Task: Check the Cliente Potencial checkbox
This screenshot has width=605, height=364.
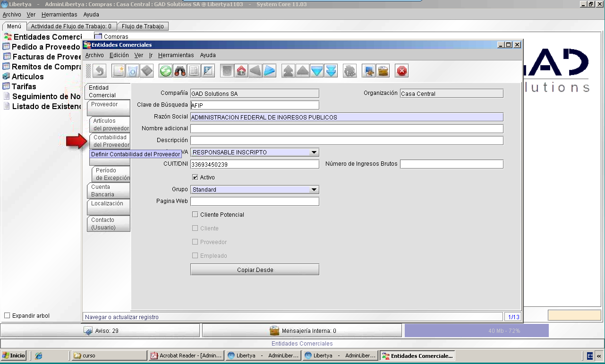Action: [195, 214]
